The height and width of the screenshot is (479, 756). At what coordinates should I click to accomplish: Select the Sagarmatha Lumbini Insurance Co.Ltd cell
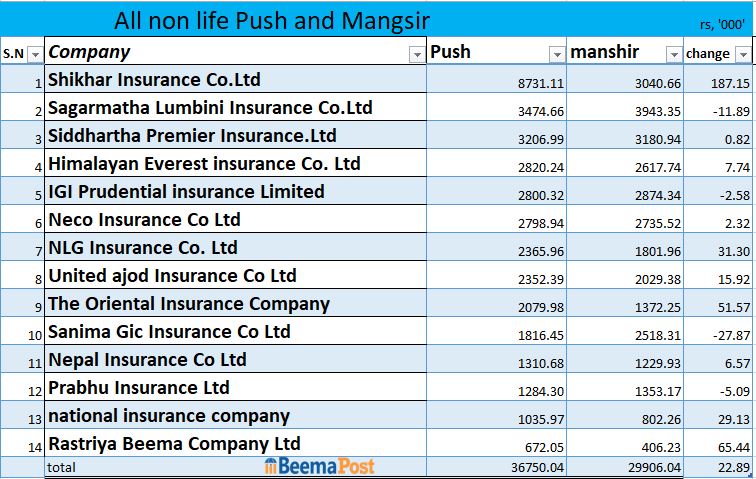pos(236,108)
